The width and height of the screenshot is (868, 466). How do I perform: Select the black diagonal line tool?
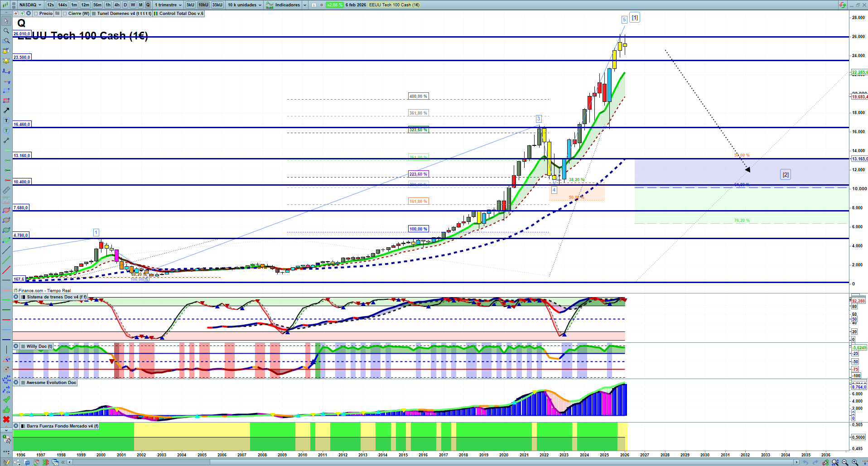point(6,250)
